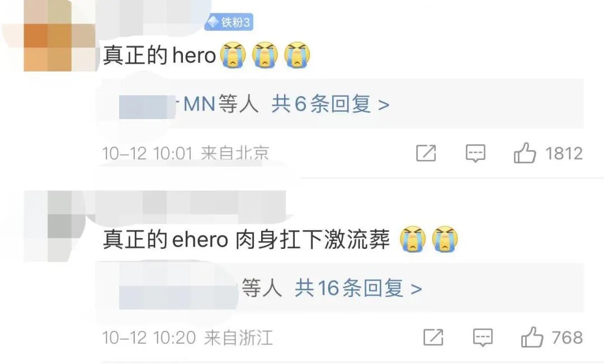Share the ehero comment from 浙江
This screenshot has width=604, height=364.
pos(433,337)
